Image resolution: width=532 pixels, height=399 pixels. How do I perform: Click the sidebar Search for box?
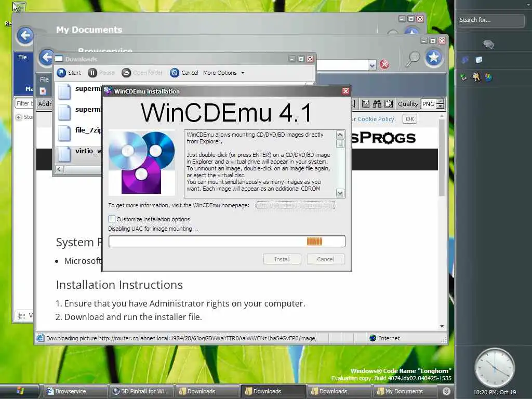tap(491, 20)
